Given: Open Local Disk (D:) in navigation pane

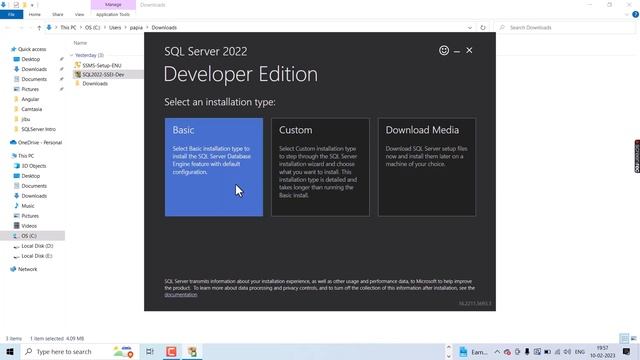Looking at the screenshot, I should tap(37, 246).
